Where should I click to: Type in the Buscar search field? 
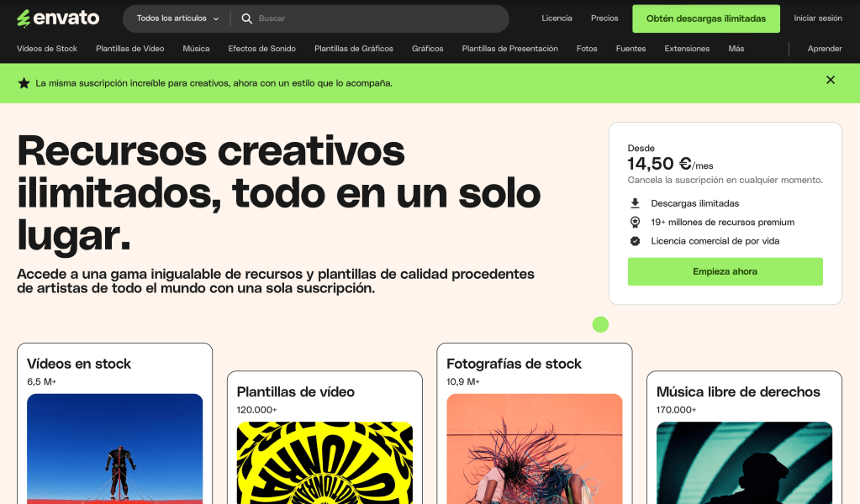tap(378, 18)
